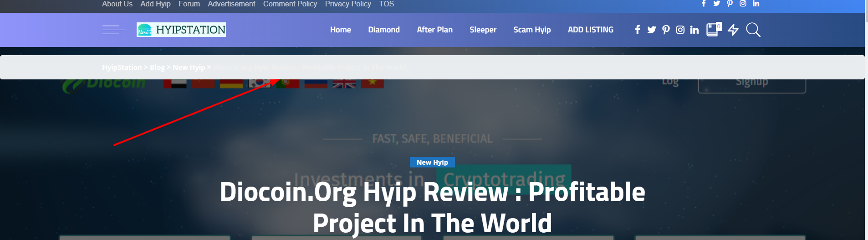This screenshot has height=240, width=868.
Task: Open the hamburger side menu icon
Action: click(x=113, y=30)
